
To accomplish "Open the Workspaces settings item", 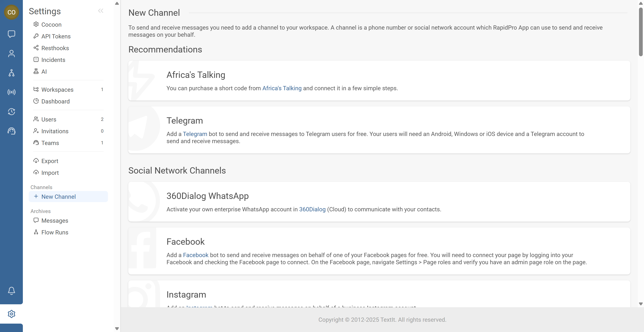I will pos(57,90).
